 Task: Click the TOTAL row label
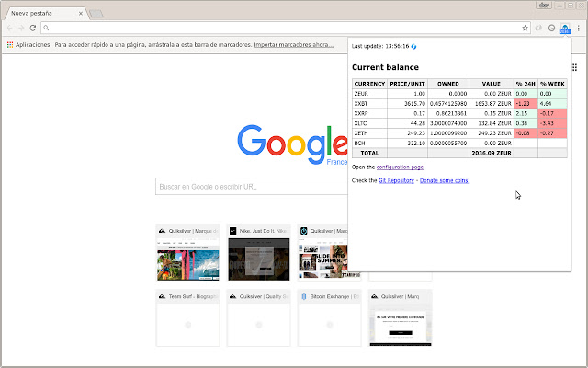[369, 153]
